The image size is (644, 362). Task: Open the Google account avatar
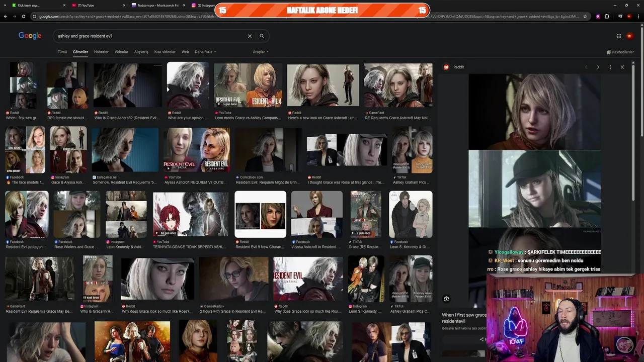click(630, 36)
